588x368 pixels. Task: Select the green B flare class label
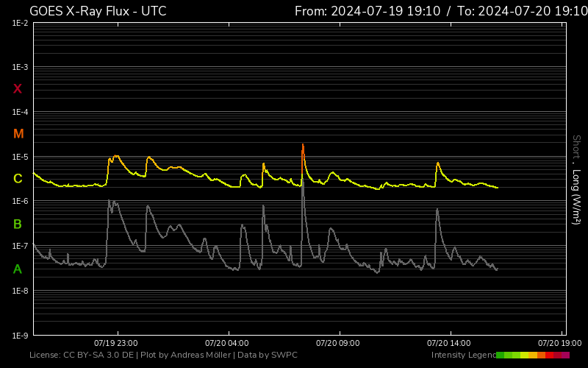coord(18,224)
